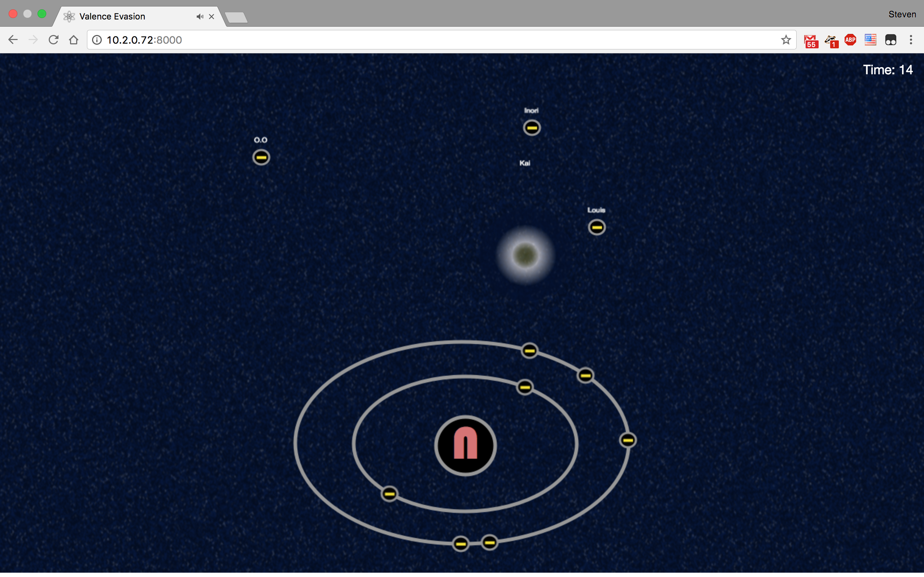Click the electron labeled O.O
924x577 pixels.
pyautogui.click(x=261, y=157)
